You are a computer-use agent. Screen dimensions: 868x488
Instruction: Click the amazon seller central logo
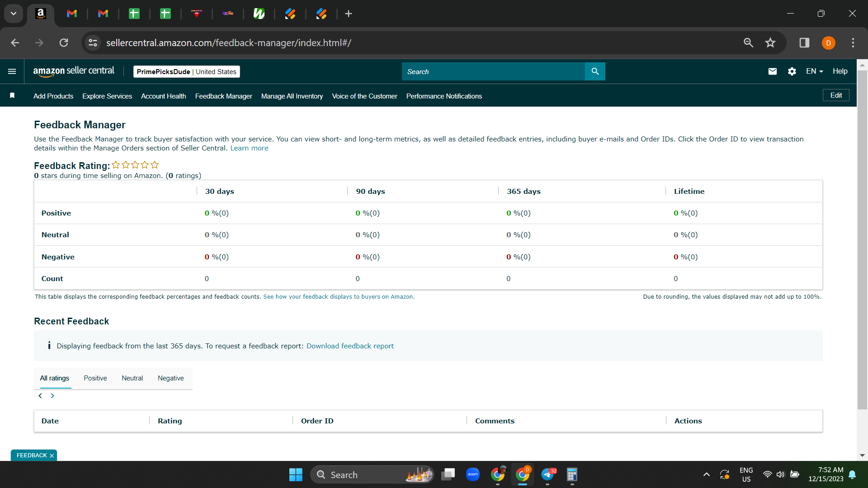tap(74, 71)
